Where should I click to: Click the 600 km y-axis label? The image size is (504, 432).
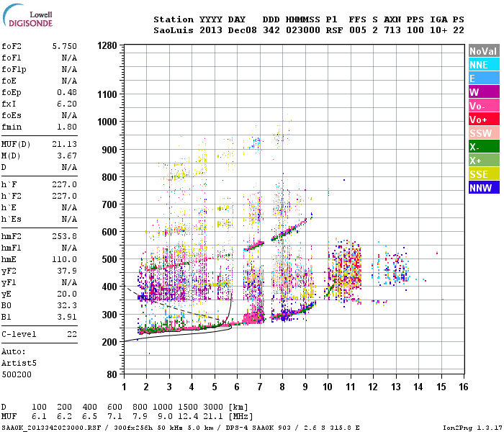109,232
